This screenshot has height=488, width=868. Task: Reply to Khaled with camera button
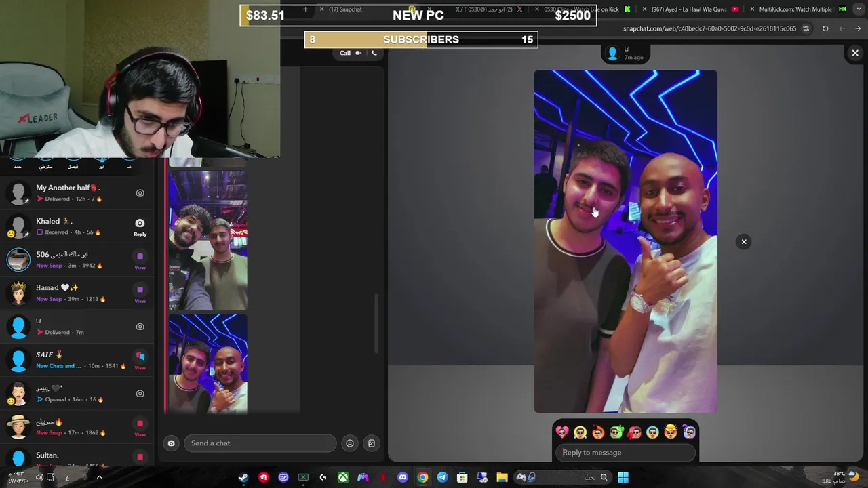(x=140, y=226)
